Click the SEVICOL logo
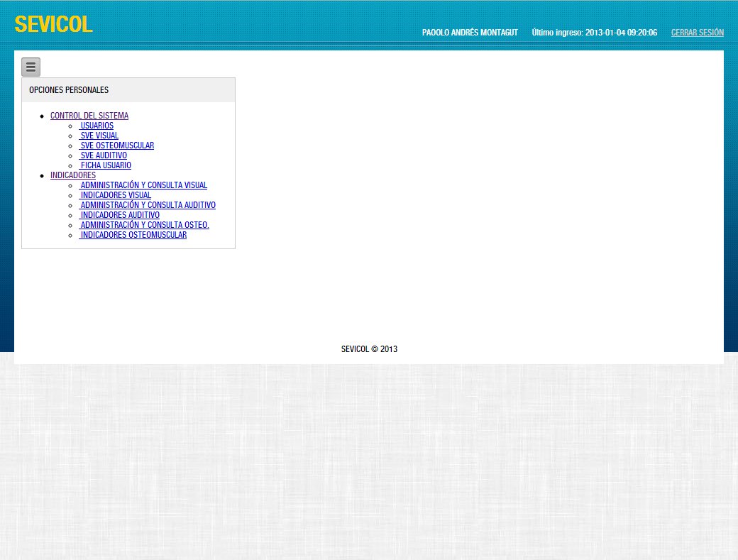The image size is (738, 560). 53,23
